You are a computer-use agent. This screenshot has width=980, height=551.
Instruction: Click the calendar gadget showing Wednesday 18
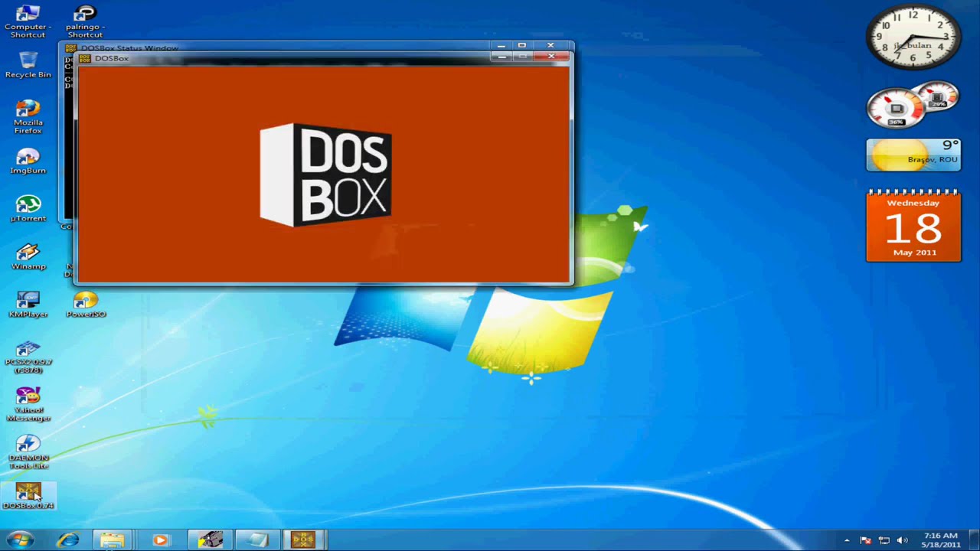tap(913, 226)
